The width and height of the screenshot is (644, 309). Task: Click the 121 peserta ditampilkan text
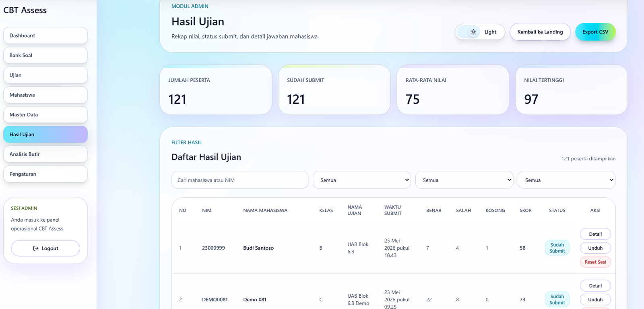pyautogui.click(x=588, y=159)
